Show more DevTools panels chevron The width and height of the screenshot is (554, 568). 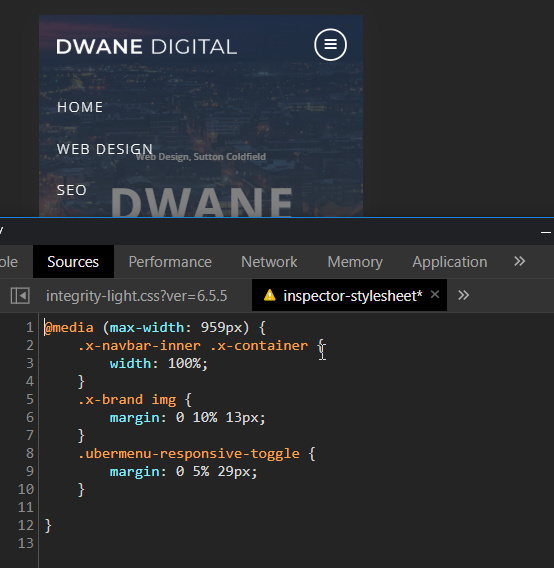pyautogui.click(x=520, y=261)
